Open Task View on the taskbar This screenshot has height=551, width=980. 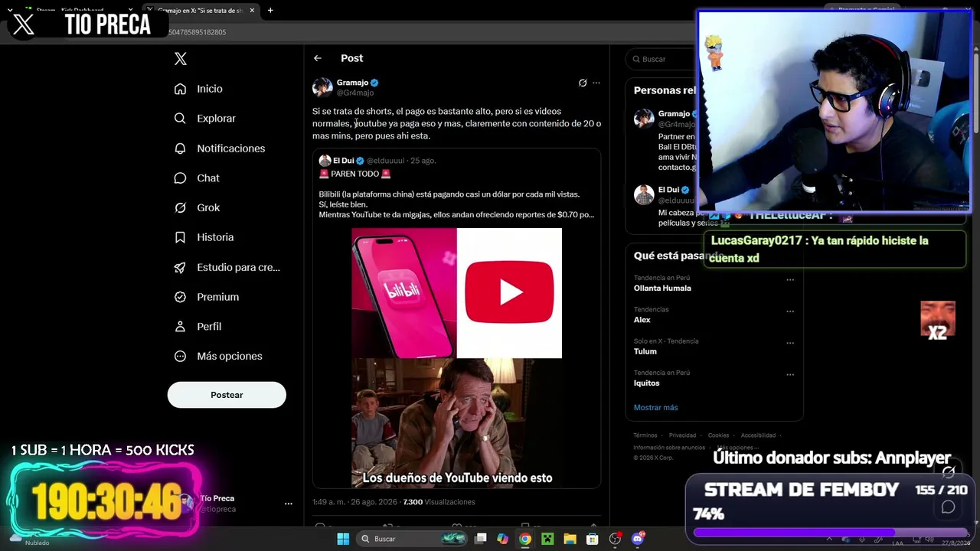click(x=481, y=539)
